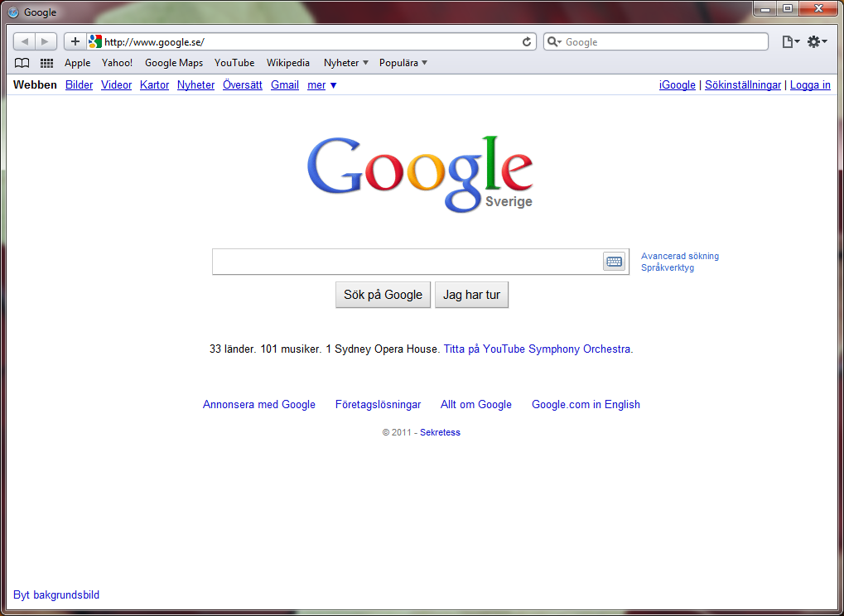Open Titta på YouTube Symphony Orchestra link
The width and height of the screenshot is (844, 616).
click(x=538, y=349)
